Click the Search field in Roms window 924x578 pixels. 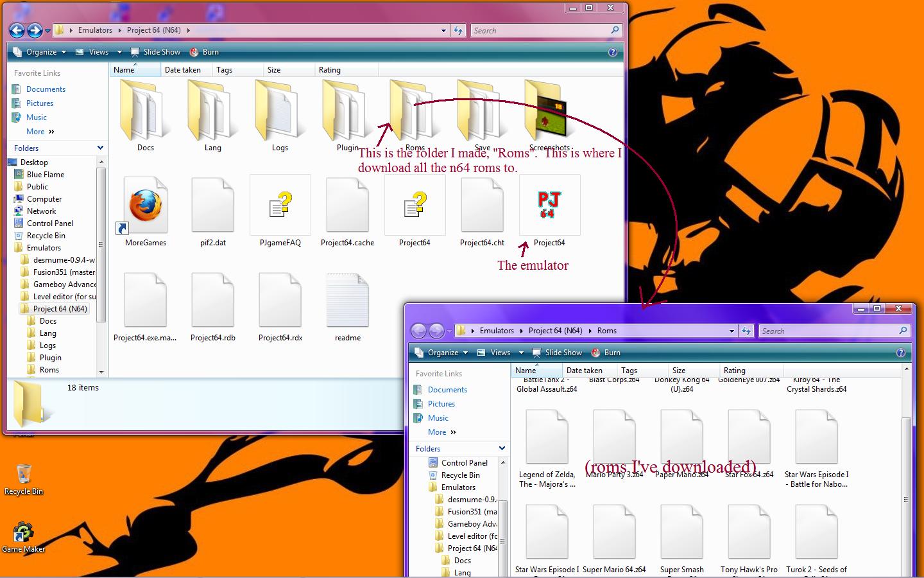click(828, 331)
